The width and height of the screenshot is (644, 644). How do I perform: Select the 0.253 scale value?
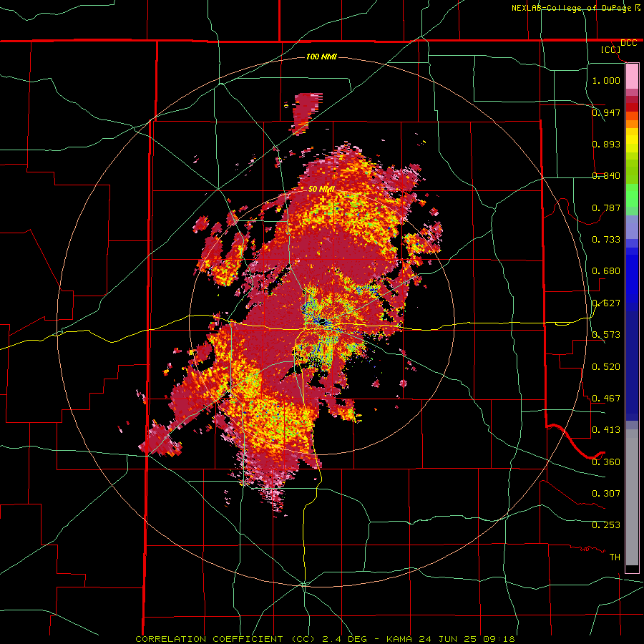point(606,525)
